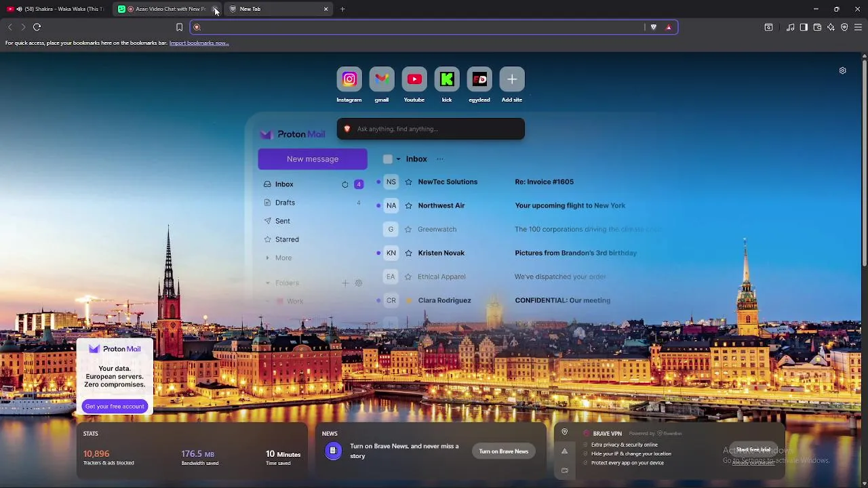
Task: Open 'Pictures from Brandon's 3rd birthday' email
Action: pyautogui.click(x=576, y=253)
